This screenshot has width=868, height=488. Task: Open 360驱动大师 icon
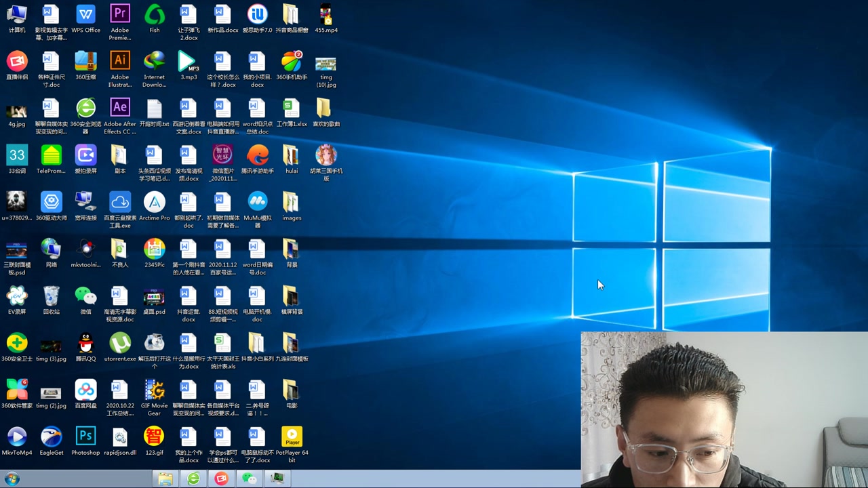click(x=51, y=206)
